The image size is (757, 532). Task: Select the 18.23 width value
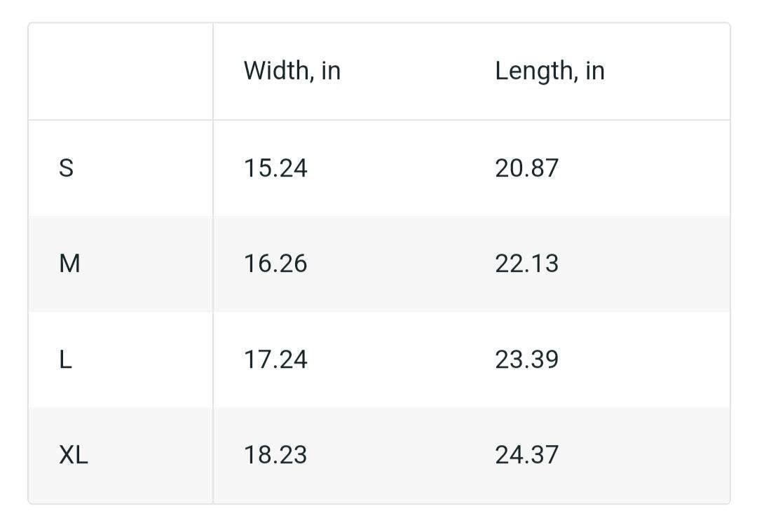(x=275, y=455)
